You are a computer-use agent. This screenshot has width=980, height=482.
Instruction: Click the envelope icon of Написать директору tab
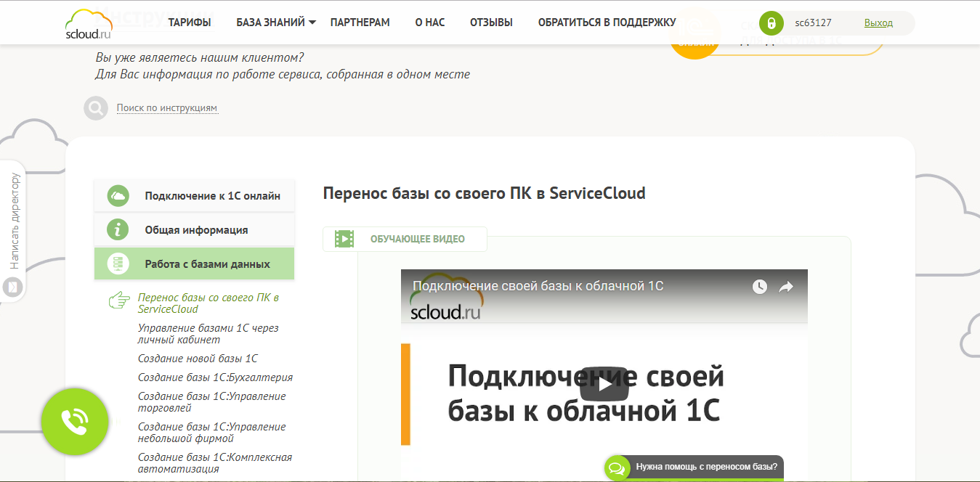click(13, 287)
